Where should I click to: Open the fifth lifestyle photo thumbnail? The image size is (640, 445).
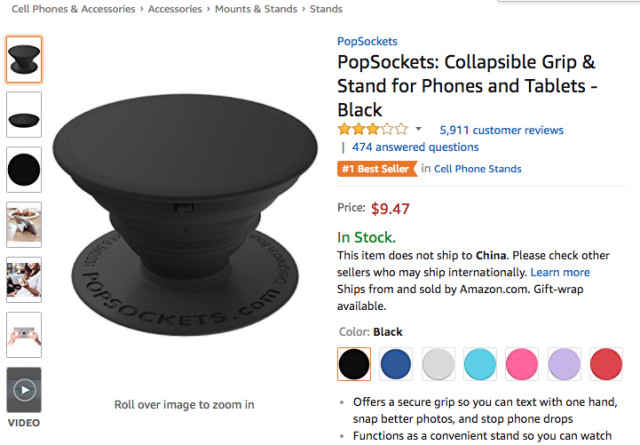(24, 280)
